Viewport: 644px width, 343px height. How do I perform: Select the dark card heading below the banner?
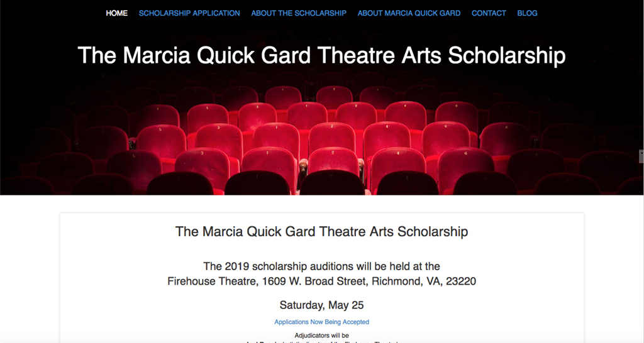pos(321,231)
